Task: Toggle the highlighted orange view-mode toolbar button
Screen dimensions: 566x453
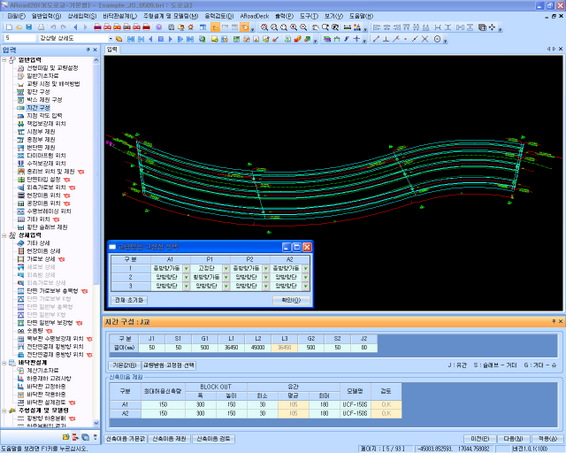Action: (215, 27)
